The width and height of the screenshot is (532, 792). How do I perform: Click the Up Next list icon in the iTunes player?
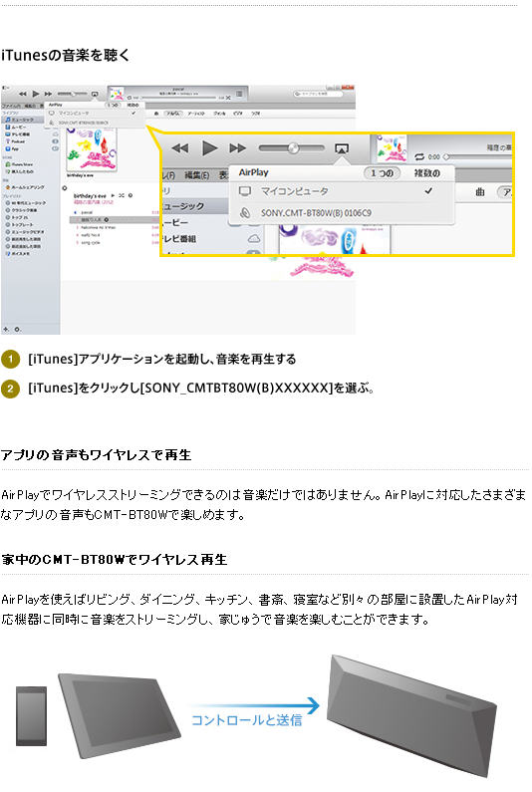pos(239,94)
